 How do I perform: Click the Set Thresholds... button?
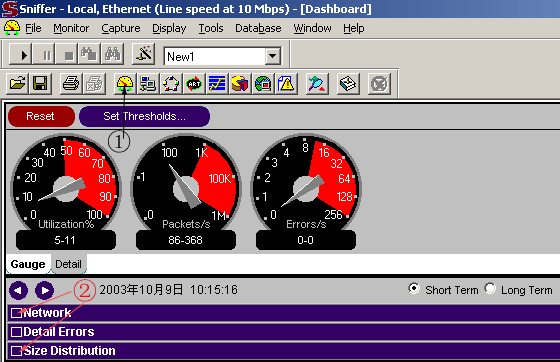(x=144, y=116)
